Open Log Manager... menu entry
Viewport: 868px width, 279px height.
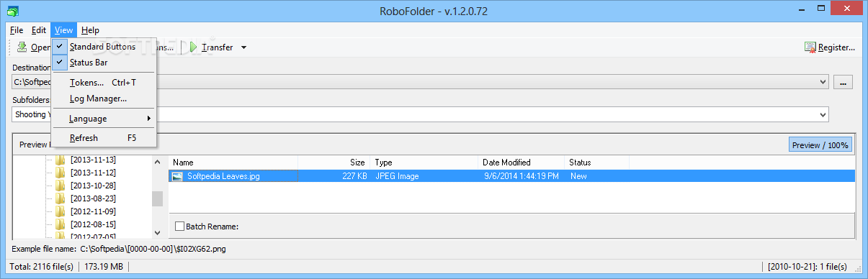(104, 99)
